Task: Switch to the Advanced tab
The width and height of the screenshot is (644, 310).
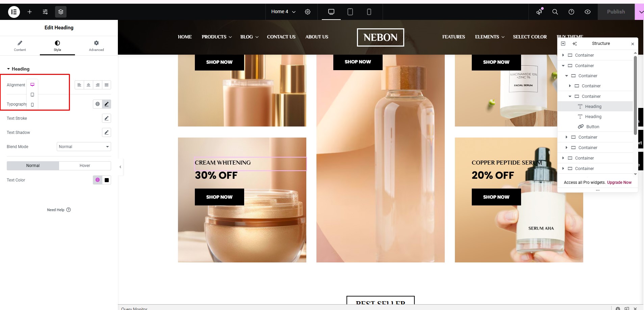Action: click(96, 46)
